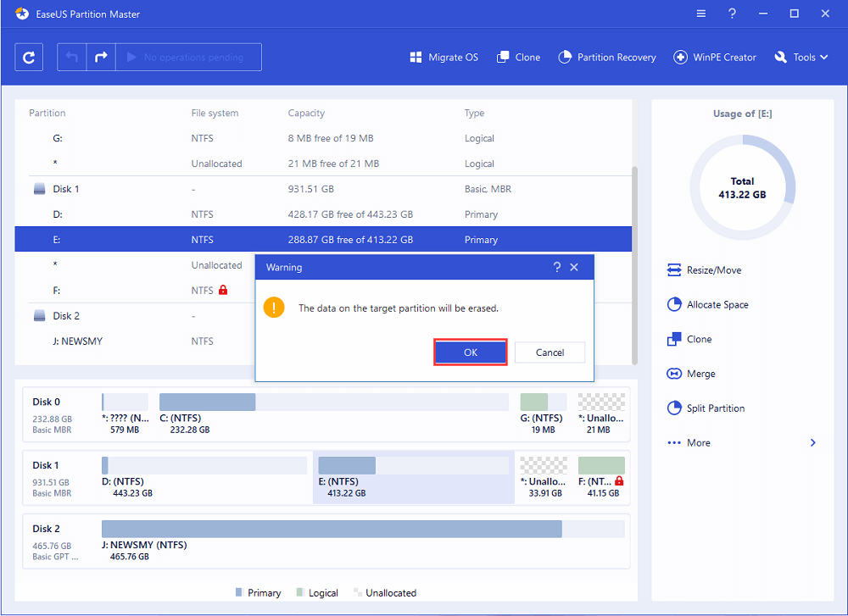
Task: Select the E: partition row
Action: click(x=323, y=240)
